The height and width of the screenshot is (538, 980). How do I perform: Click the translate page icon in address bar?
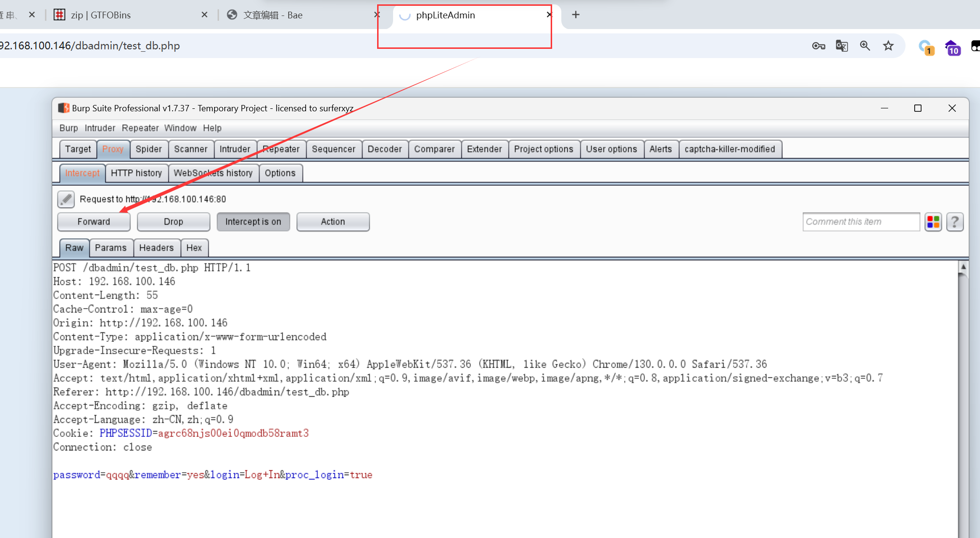[x=842, y=46]
